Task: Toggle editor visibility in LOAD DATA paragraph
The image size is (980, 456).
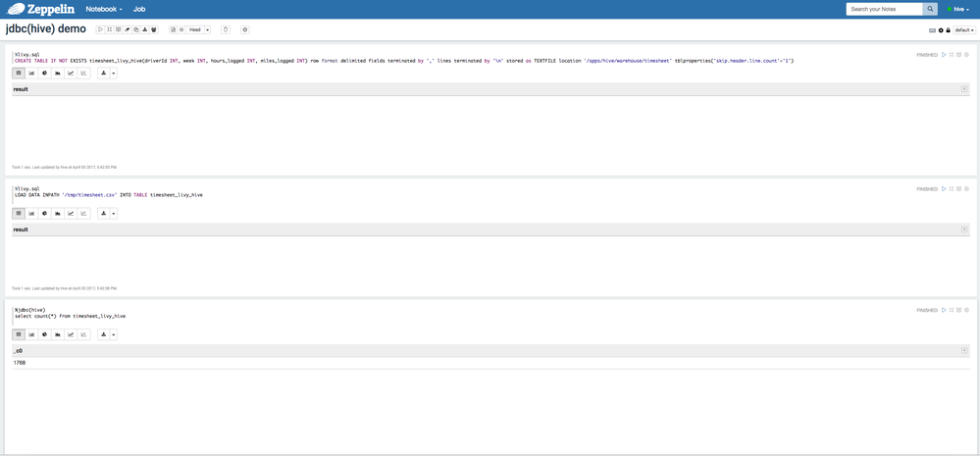Action: [952, 188]
